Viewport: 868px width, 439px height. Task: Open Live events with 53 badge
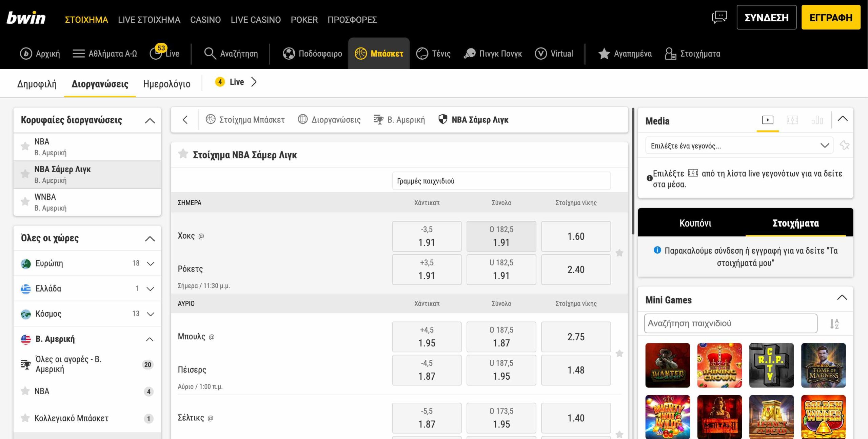pos(165,53)
